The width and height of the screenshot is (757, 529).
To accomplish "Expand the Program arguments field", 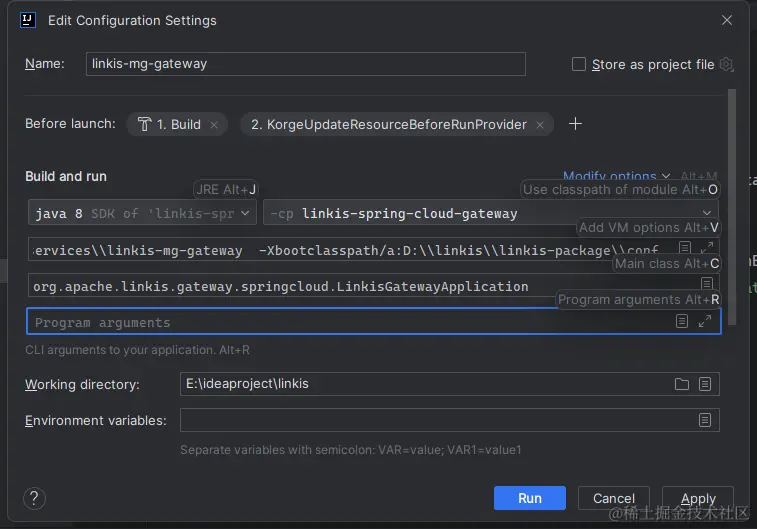I will [x=705, y=321].
